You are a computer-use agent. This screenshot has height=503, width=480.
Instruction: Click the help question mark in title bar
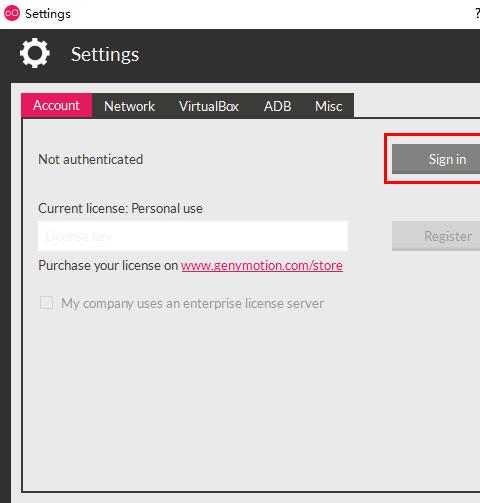[477, 14]
